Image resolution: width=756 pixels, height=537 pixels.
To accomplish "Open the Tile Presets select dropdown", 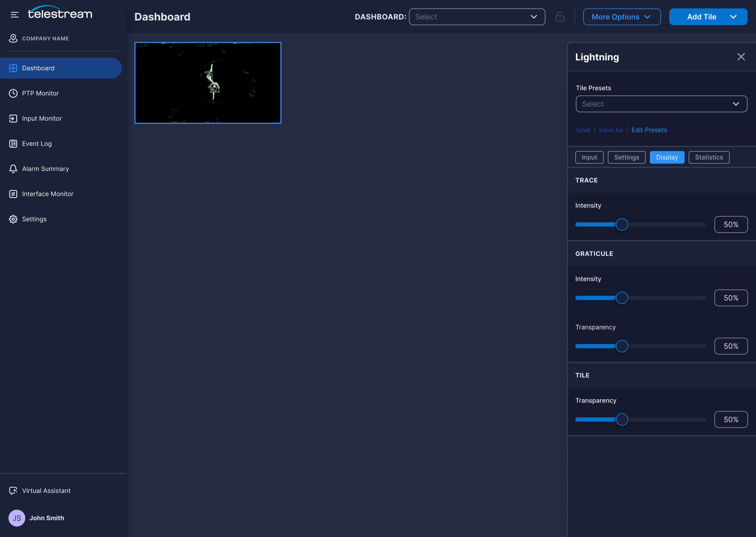I will pos(661,104).
